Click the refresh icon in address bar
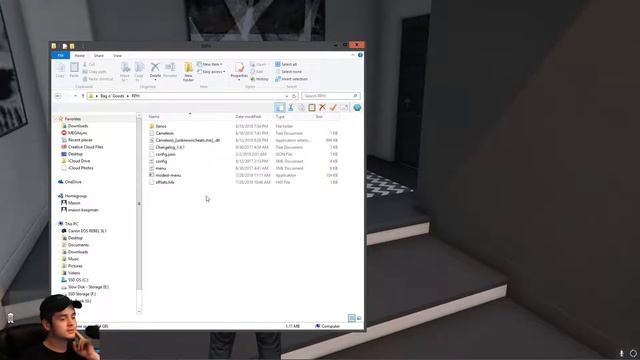 click(x=293, y=96)
